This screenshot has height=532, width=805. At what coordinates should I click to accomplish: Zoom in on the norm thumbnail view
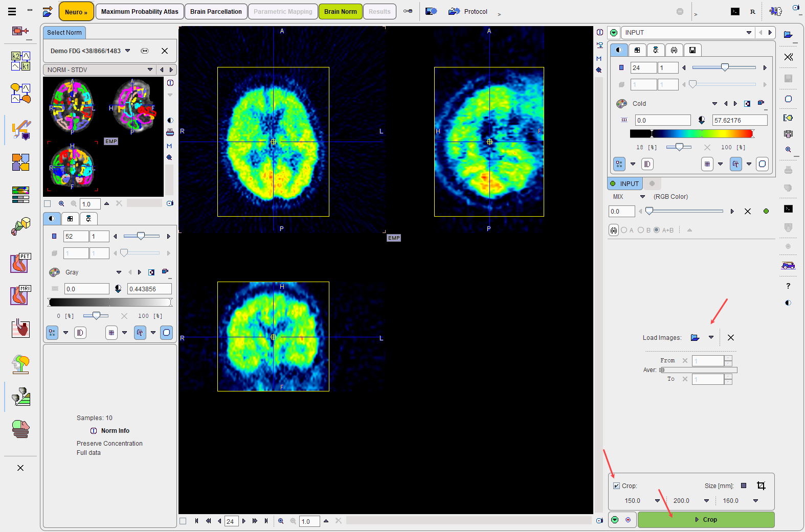[x=61, y=203]
